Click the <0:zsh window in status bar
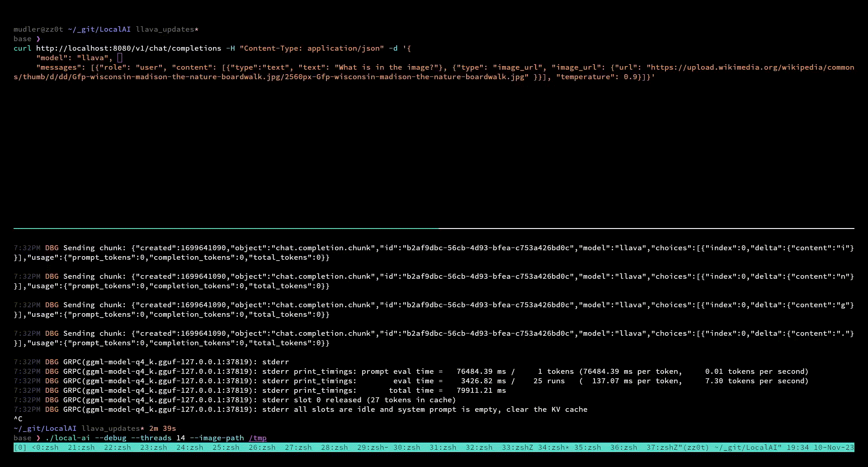The image size is (868, 467). (45, 448)
